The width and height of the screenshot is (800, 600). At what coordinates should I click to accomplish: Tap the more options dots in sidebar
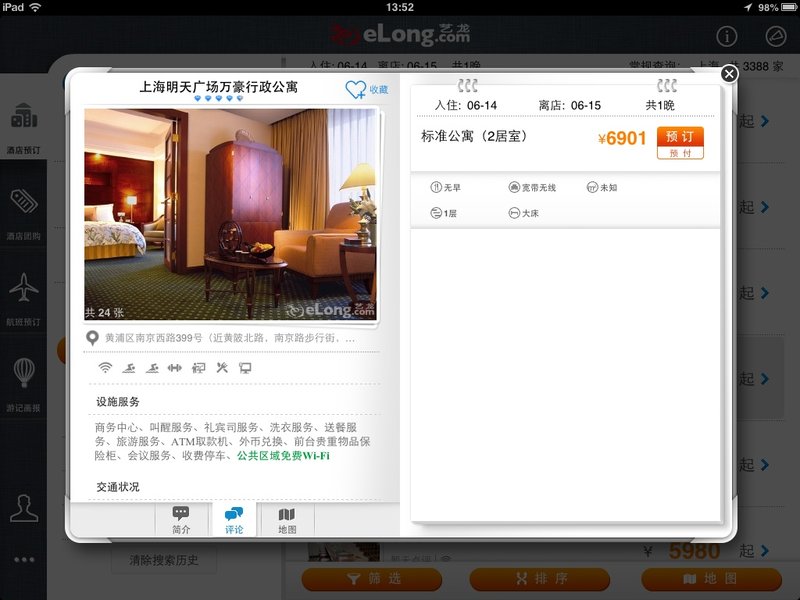[x=23, y=560]
